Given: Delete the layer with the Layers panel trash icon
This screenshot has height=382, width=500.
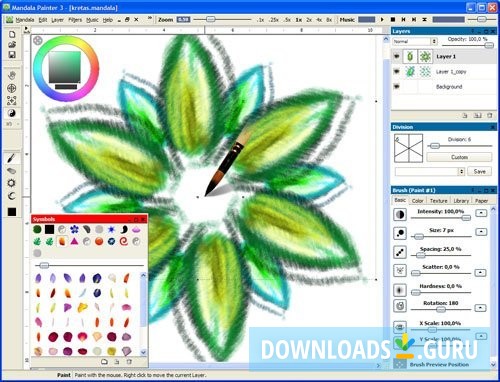Looking at the screenshot, I should pyautogui.click(x=490, y=115).
